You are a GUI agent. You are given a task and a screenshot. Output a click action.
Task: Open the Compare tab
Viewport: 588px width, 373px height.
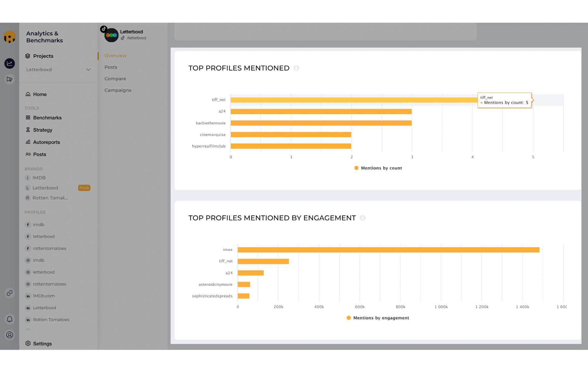[115, 79]
